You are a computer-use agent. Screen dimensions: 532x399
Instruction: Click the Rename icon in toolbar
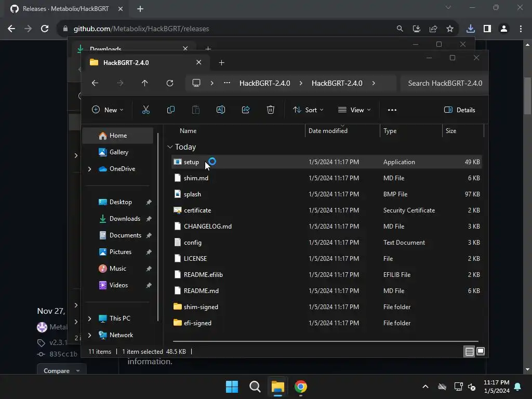[x=220, y=110]
